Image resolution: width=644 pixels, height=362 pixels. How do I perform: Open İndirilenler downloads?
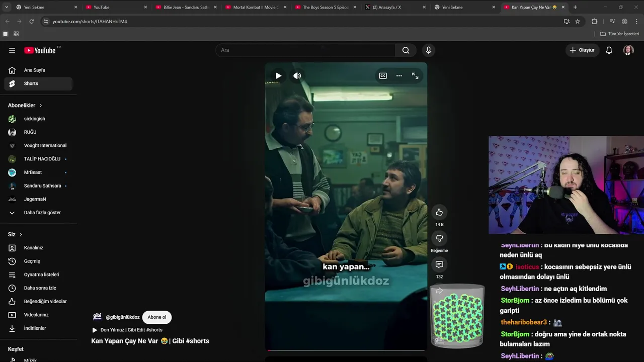(x=38, y=328)
